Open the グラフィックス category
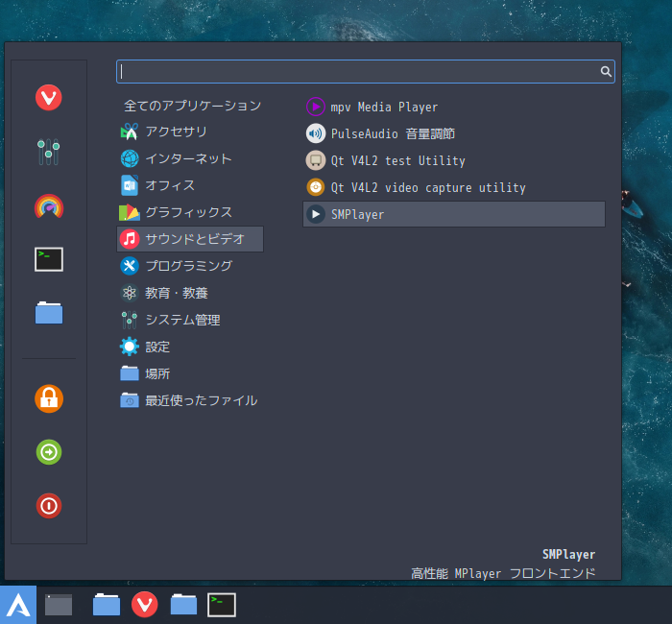Image resolution: width=672 pixels, height=624 pixels. click(190, 212)
